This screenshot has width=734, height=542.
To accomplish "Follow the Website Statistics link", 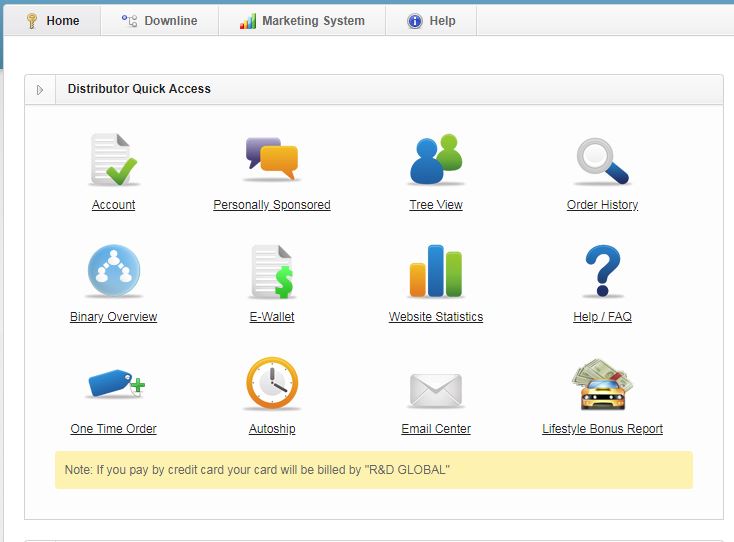I will [436, 316].
